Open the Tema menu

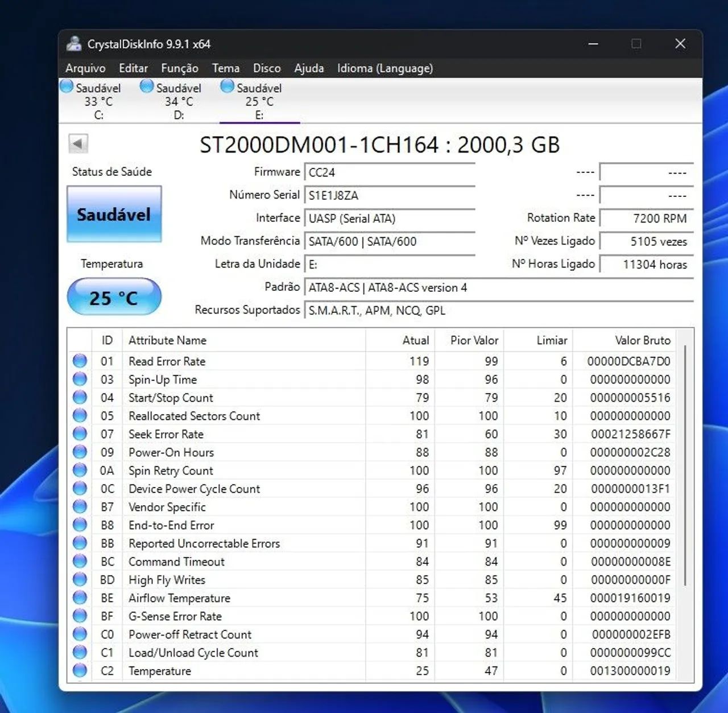pyautogui.click(x=226, y=68)
